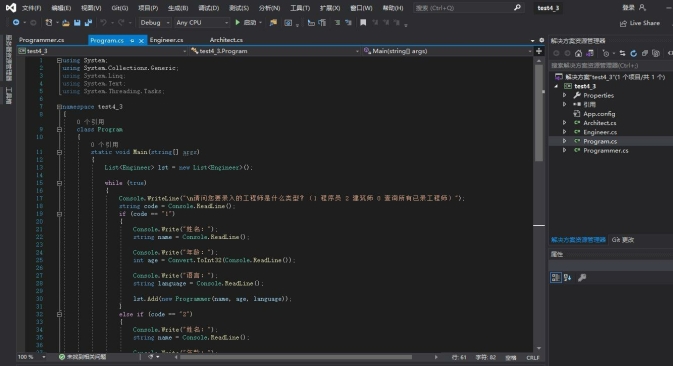Click the search magnifier icon in title bar
This screenshot has width=673, height=366.
517,7
